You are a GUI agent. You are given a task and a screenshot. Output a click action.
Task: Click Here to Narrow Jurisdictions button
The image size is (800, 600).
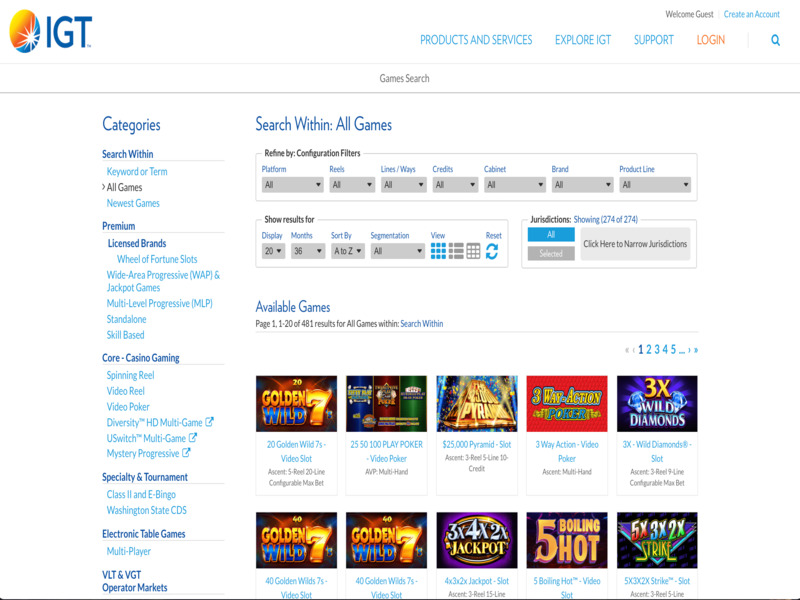click(635, 244)
